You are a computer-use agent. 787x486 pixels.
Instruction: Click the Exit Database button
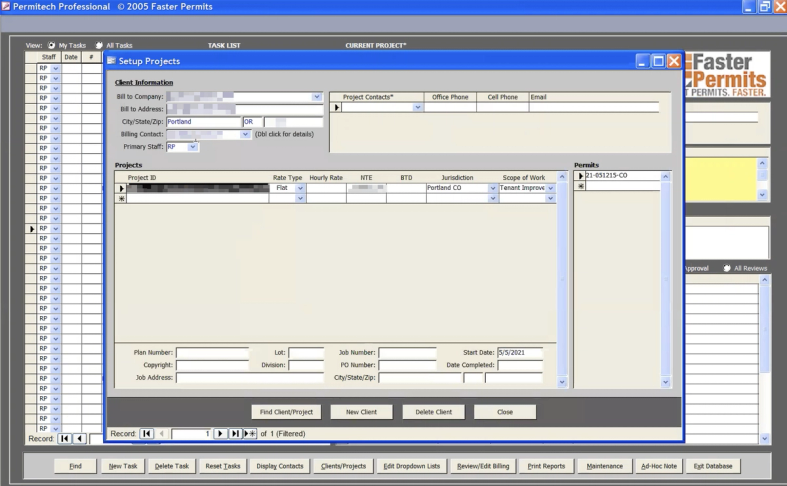[713, 466]
